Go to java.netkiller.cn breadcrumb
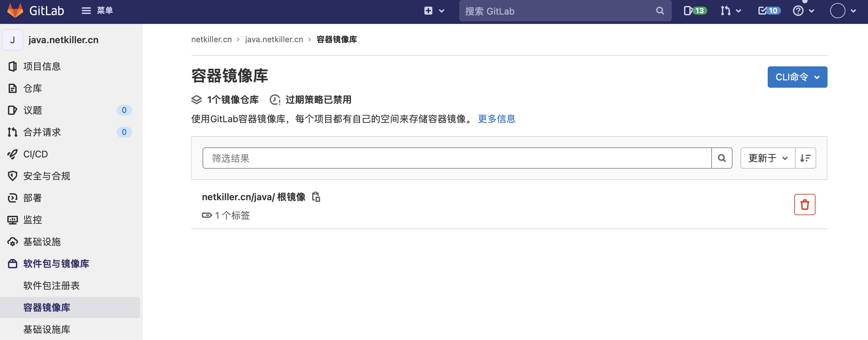The width and height of the screenshot is (868, 340). point(274,40)
